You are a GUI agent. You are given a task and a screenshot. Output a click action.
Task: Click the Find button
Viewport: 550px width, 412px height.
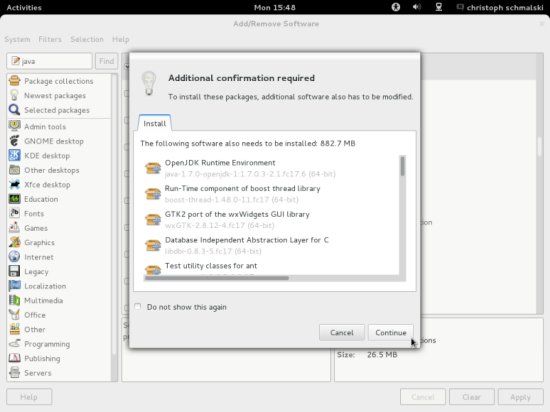tap(106, 61)
